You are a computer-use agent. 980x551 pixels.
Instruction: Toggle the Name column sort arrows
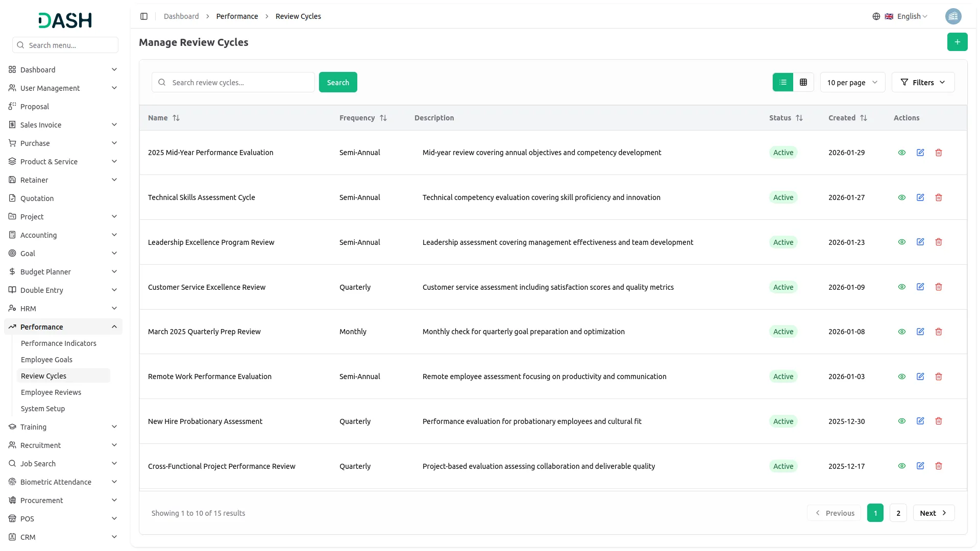[176, 118]
